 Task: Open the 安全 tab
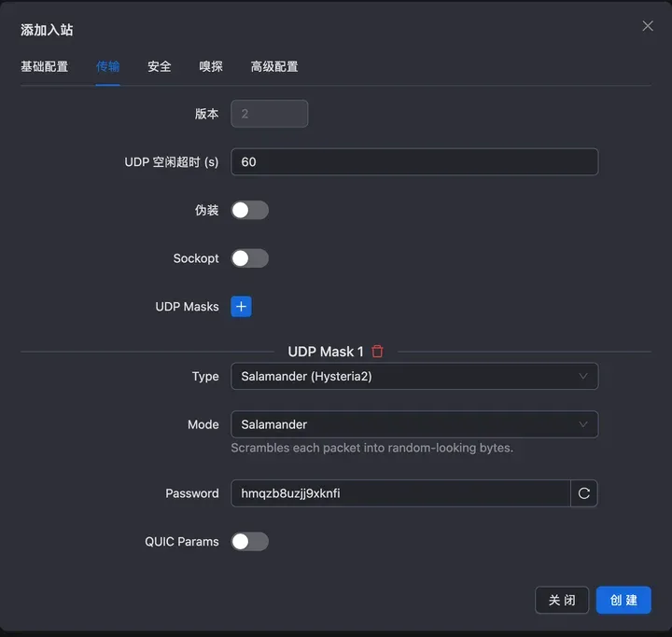(160, 66)
